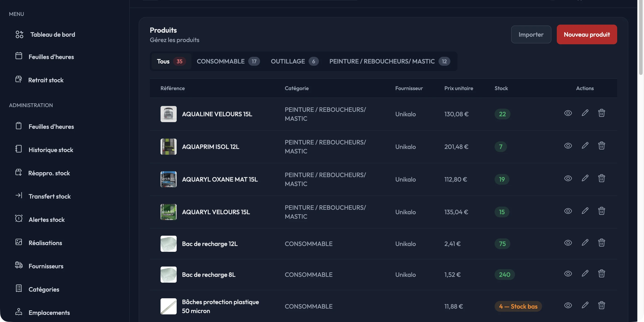Click the Nouveau produit button
Viewport: 644px width, 322px height.
point(587,34)
